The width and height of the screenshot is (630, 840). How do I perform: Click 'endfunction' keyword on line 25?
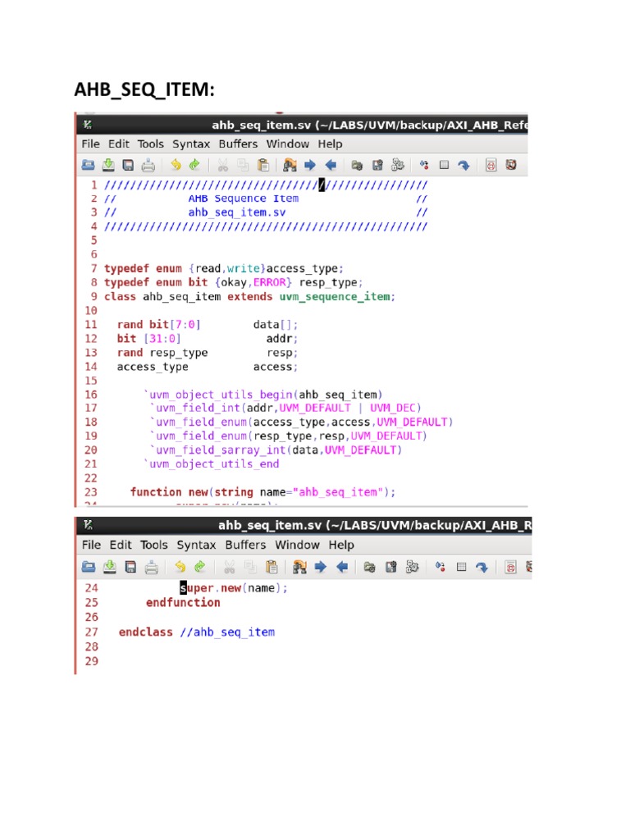pos(183,603)
